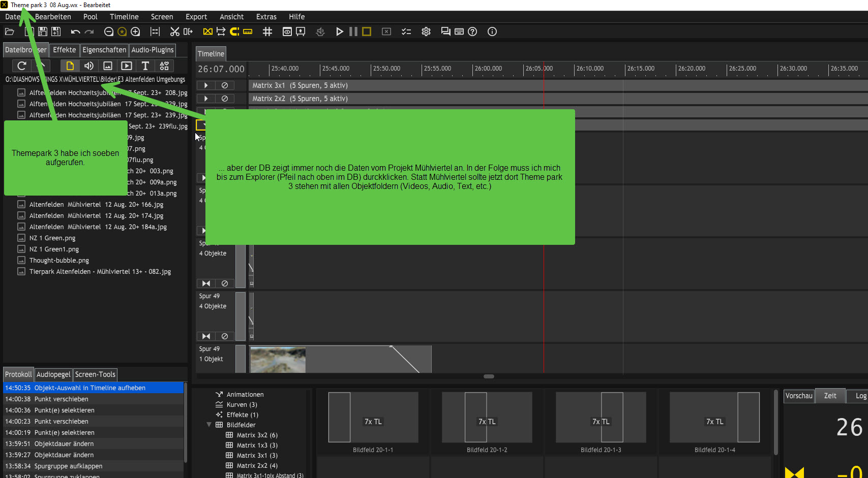Open a project with the folder icon
Screen dimensions: 868x478
(x=9, y=31)
